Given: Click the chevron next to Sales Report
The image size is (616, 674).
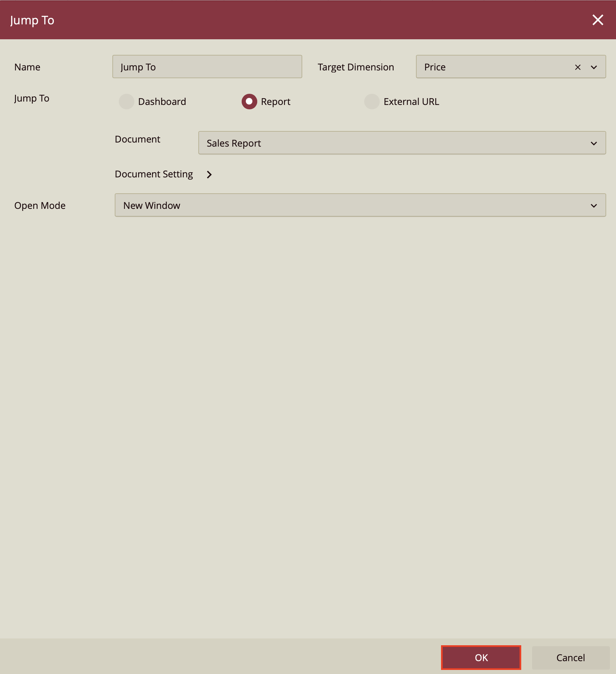Looking at the screenshot, I should point(593,143).
